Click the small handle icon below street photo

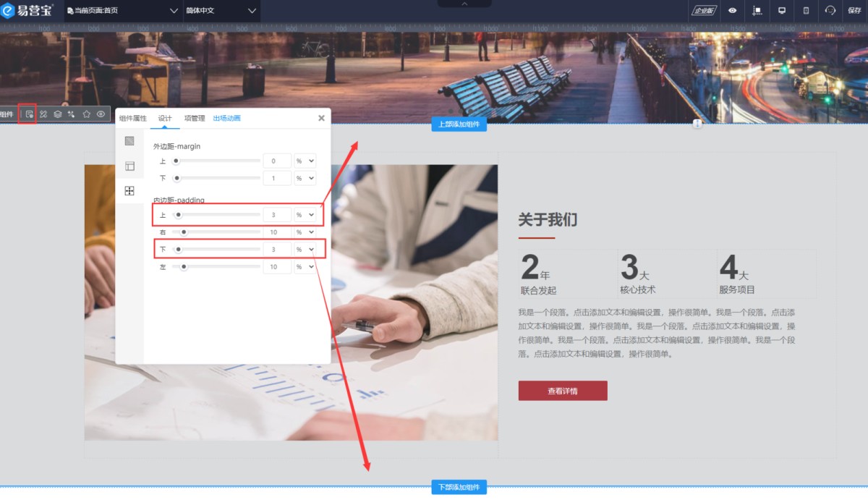(x=697, y=124)
